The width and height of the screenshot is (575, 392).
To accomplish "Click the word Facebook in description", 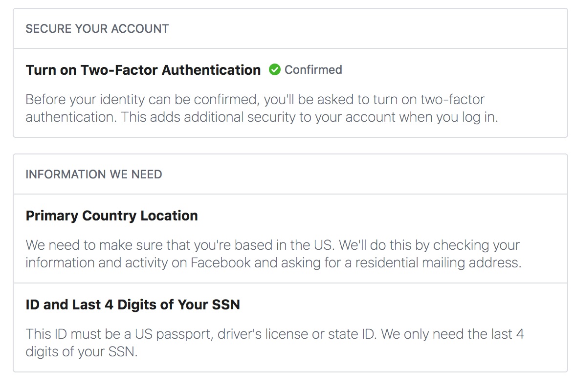I will click(x=221, y=262).
